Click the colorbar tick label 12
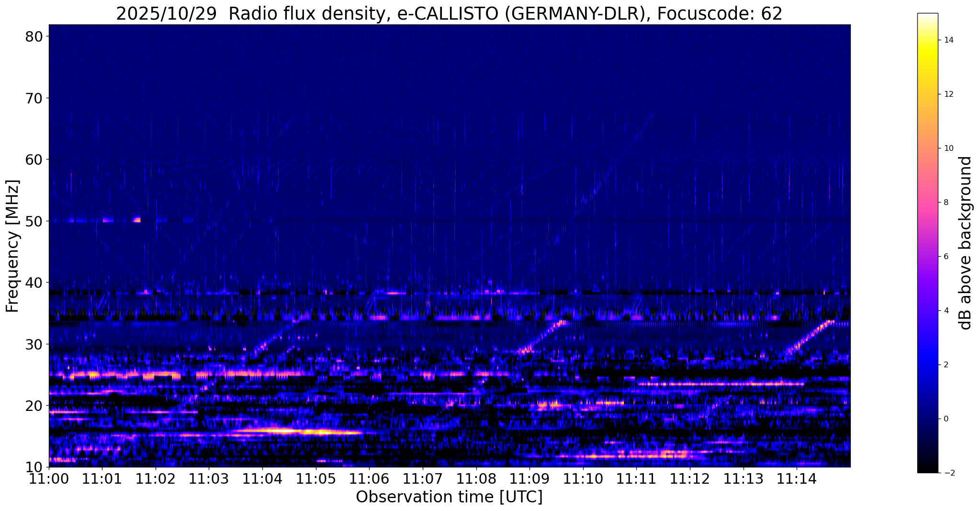 (948, 94)
